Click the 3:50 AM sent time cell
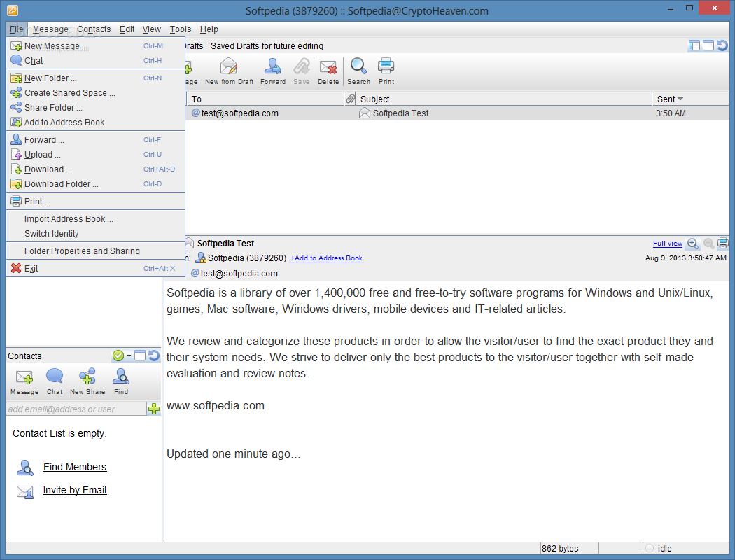The width and height of the screenshot is (735, 560). [671, 113]
